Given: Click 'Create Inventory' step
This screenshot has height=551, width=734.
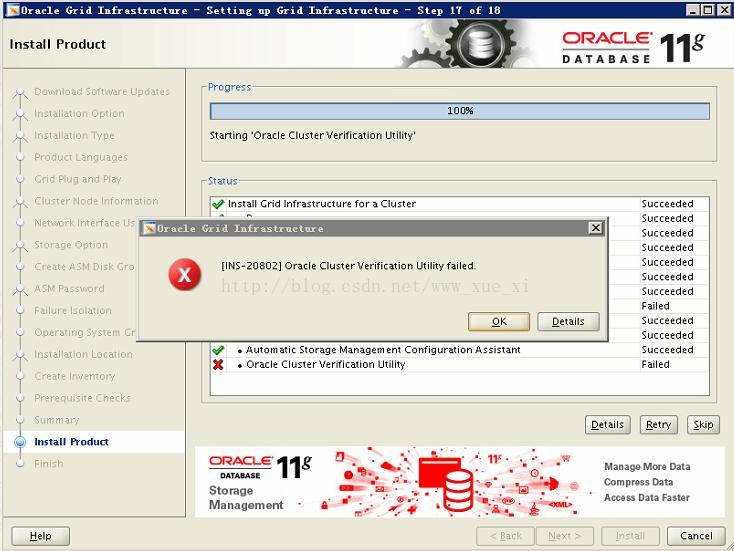Looking at the screenshot, I should click(75, 376).
